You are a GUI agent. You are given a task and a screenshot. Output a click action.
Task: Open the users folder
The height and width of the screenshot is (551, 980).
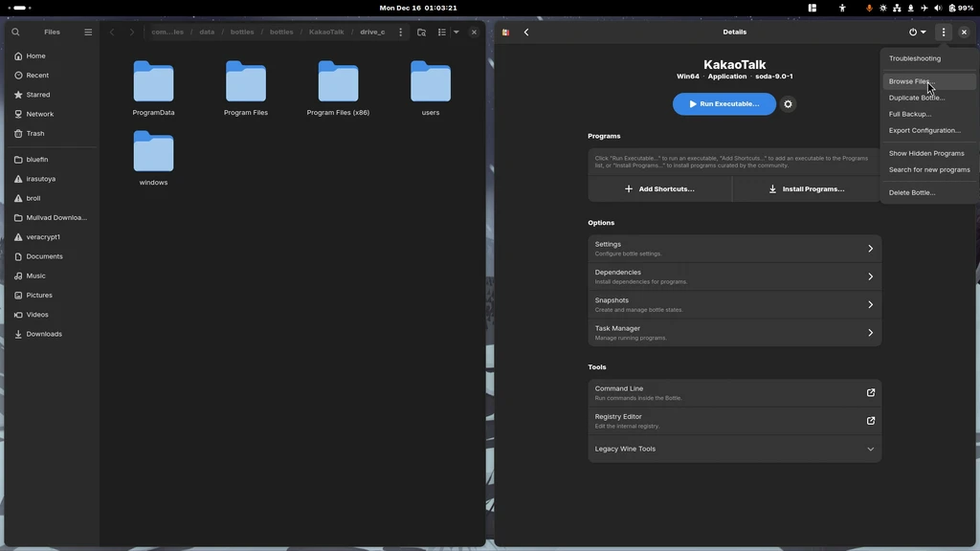pyautogui.click(x=431, y=88)
